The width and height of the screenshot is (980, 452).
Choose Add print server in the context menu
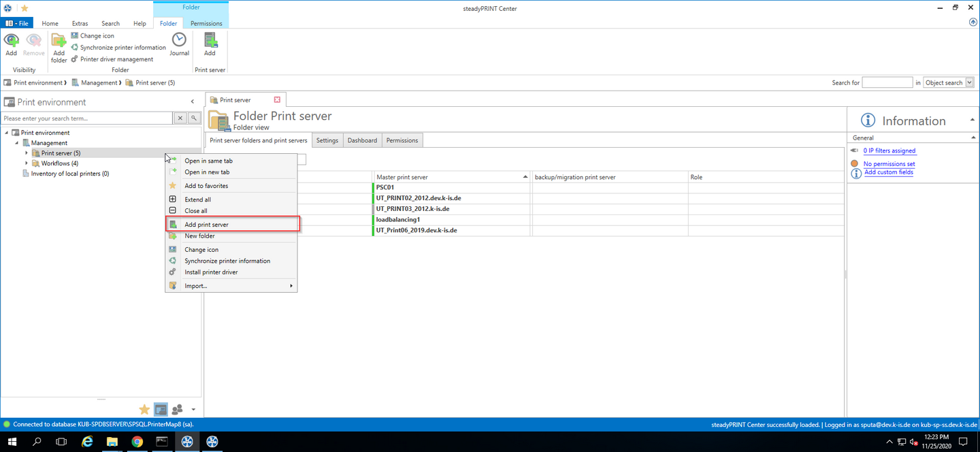pyautogui.click(x=231, y=224)
